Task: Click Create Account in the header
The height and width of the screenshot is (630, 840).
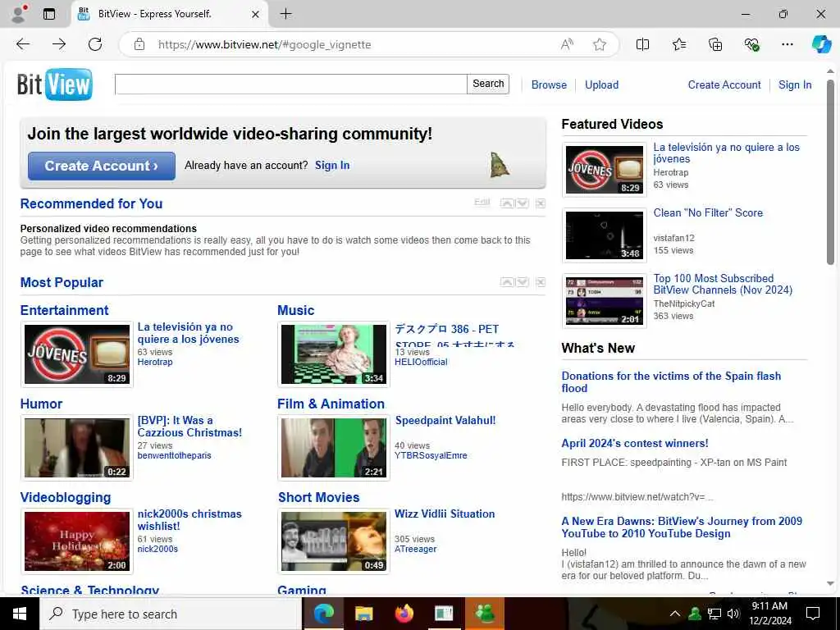Action: tap(724, 84)
